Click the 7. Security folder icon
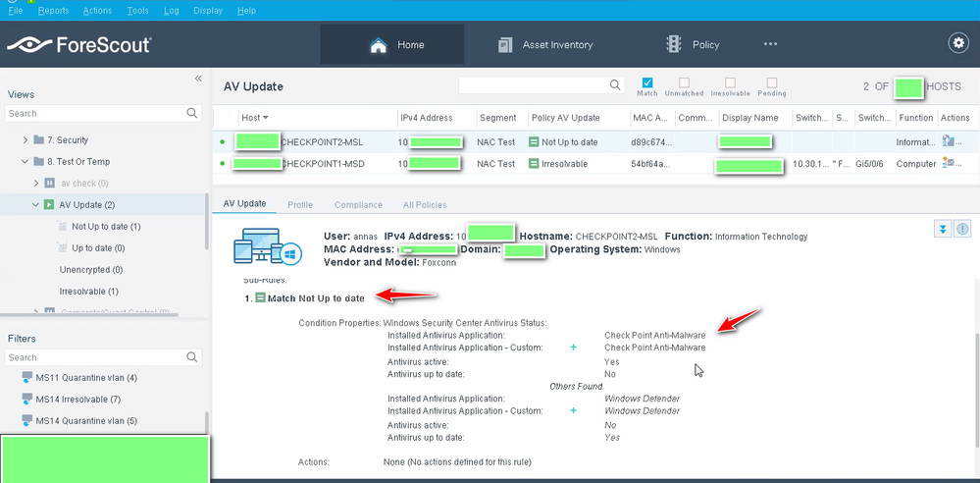Screen dimensions: 980x483 click(x=38, y=140)
